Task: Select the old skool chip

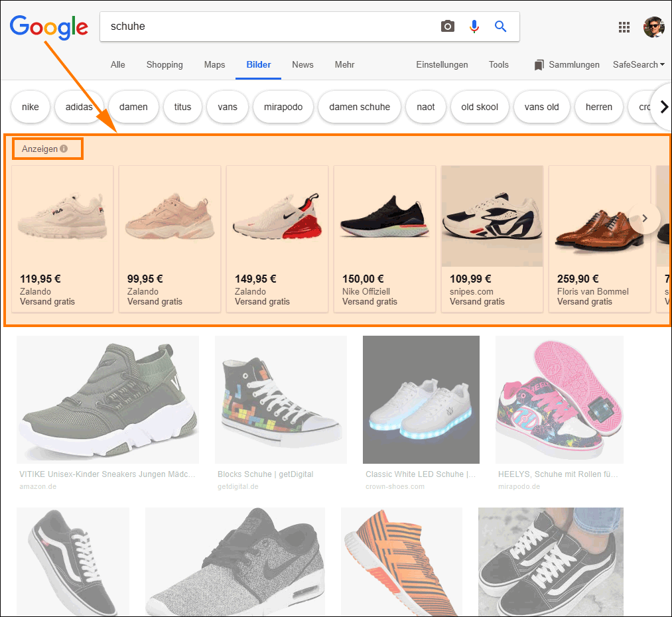Action: 480,107
